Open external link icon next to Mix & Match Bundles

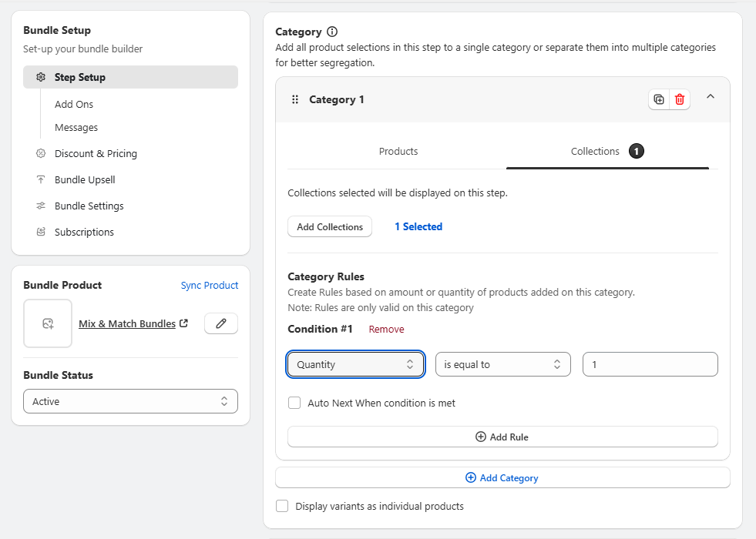pyautogui.click(x=183, y=323)
